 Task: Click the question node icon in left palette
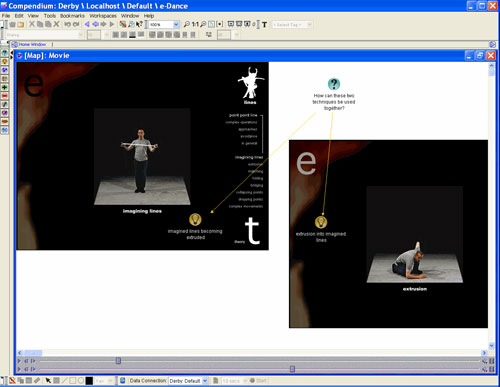[x=4, y=53]
